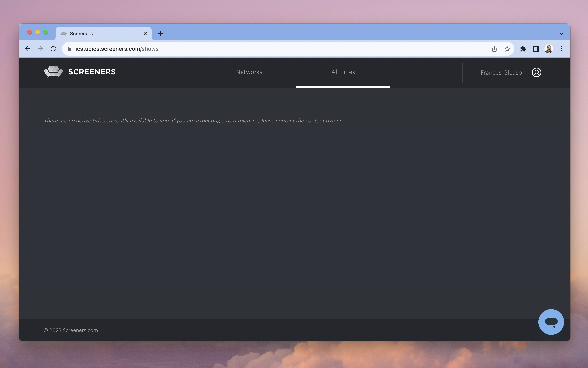Open a new browser tab
Viewport: 588px width, 368px height.
pyautogui.click(x=160, y=33)
